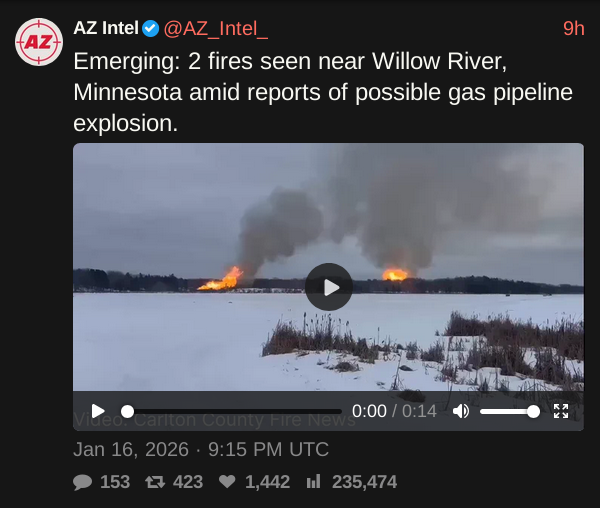This screenshot has width=600, height=508.
Task: Click the tweet text about Willow River
Action: point(323,92)
